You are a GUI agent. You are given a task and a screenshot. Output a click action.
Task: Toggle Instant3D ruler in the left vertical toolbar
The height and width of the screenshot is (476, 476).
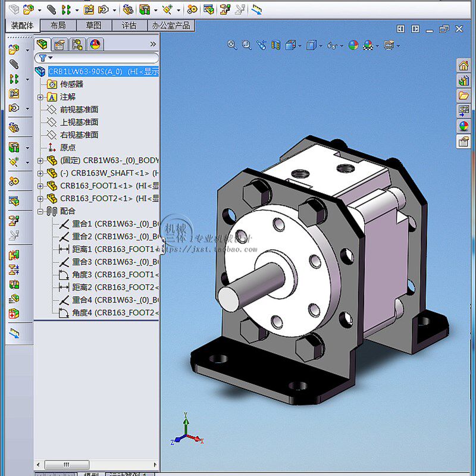pyautogui.click(x=14, y=333)
